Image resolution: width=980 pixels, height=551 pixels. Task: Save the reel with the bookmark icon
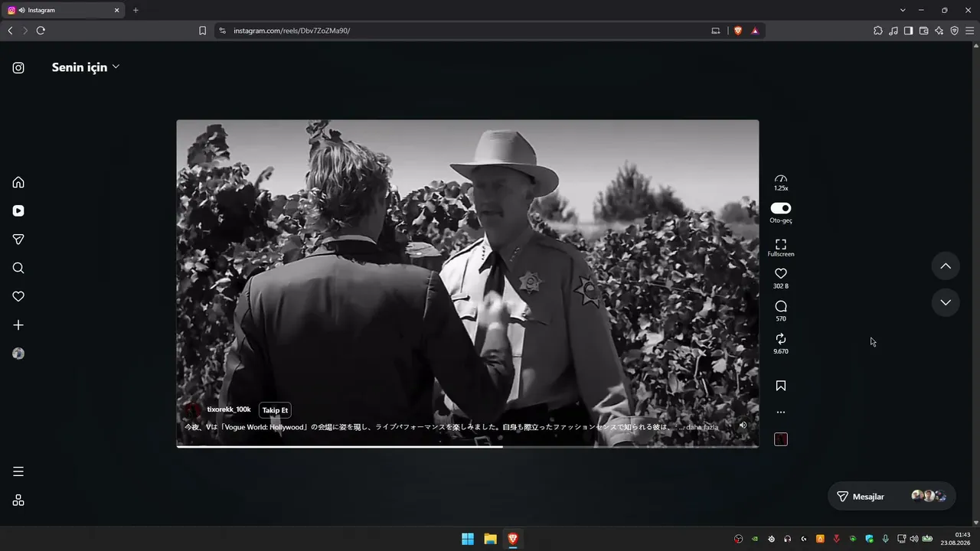click(781, 386)
